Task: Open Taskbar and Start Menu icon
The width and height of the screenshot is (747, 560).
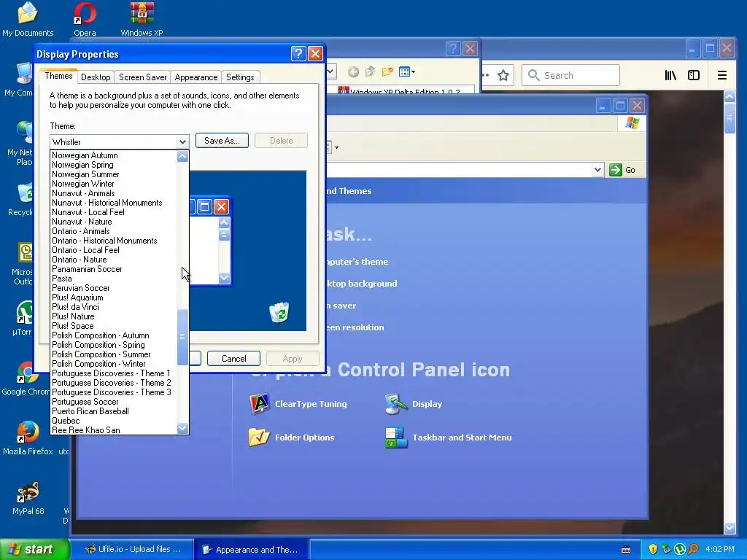Action: coord(449,437)
